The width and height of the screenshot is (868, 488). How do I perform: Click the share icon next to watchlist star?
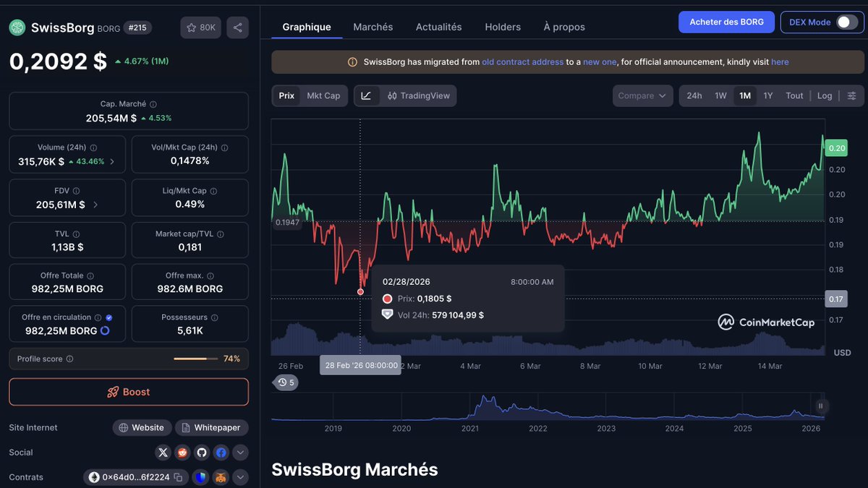(x=237, y=27)
